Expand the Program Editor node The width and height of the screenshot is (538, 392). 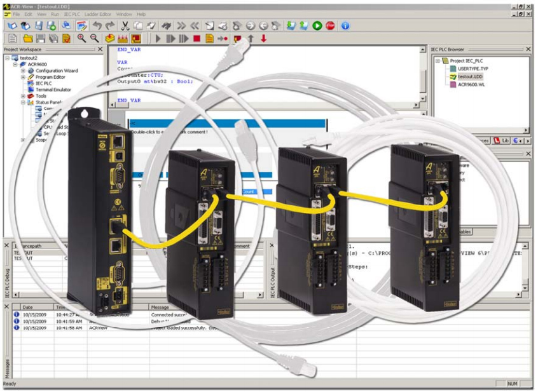pos(23,77)
